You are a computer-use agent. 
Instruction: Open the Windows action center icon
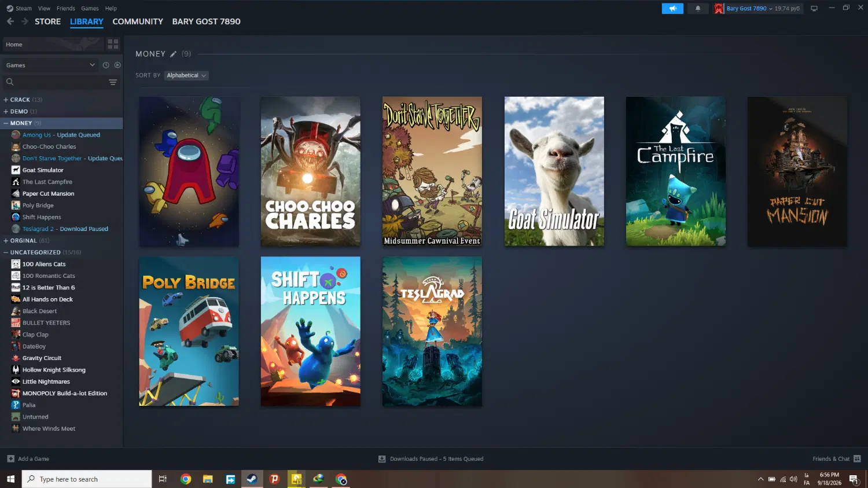click(854, 479)
